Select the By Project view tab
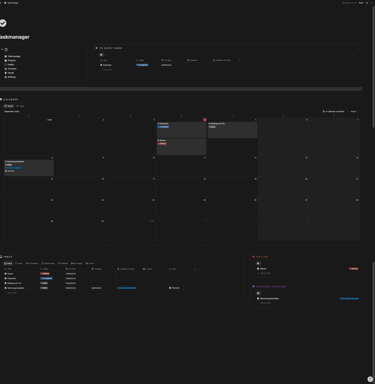The height and width of the screenshot is (384, 375). pyautogui.click(x=77, y=263)
